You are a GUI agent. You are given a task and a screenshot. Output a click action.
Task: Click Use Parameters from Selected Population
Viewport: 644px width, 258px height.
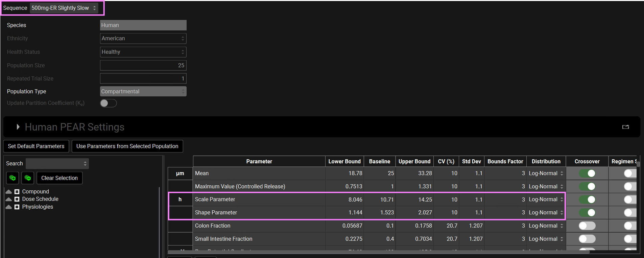[x=127, y=146]
